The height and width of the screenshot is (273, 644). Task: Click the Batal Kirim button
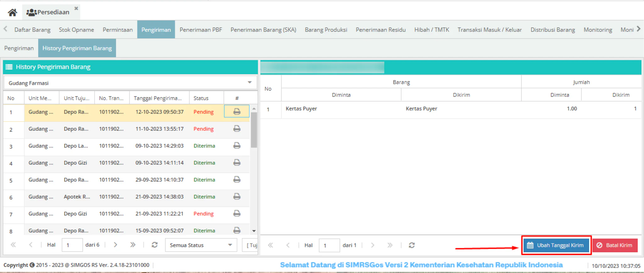pyautogui.click(x=615, y=245)
